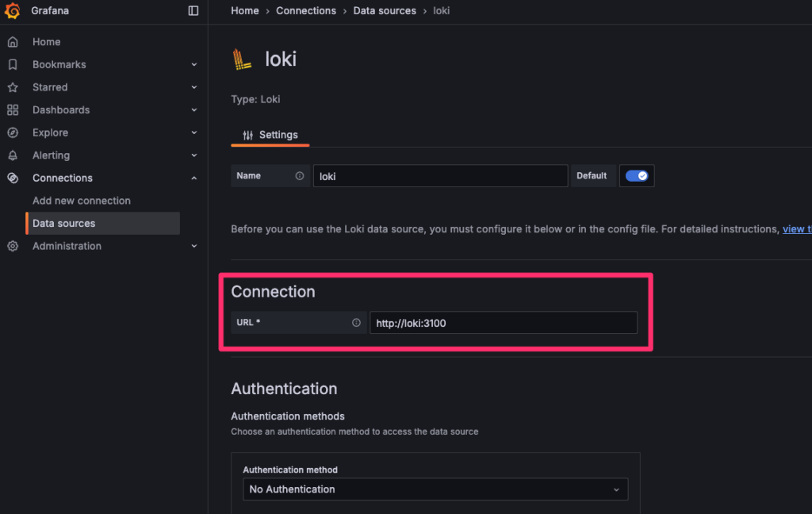The image size is (812, 514).
Task: Expand the Administration section chevron
Action: [x=194, y=246]
